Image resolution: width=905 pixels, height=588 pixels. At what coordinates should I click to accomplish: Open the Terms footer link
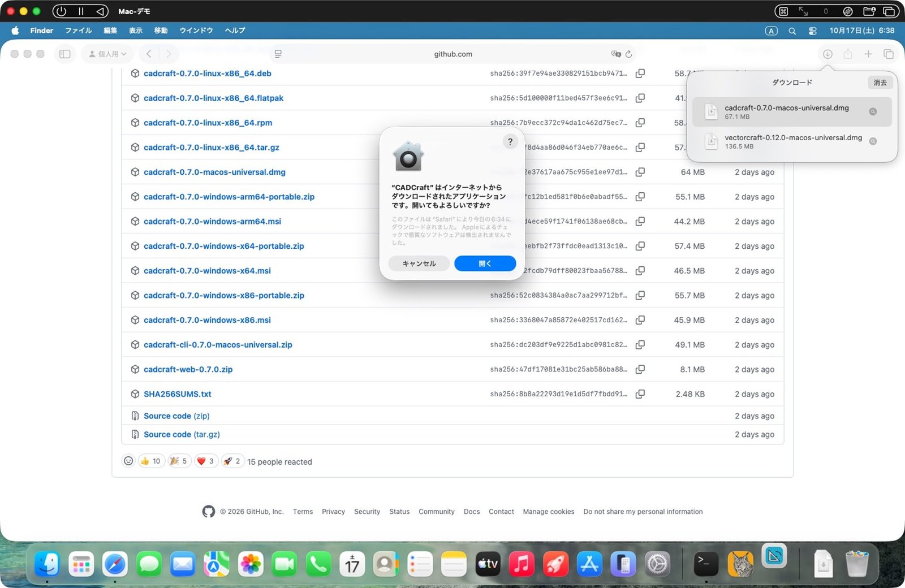[x=303, y=512]
